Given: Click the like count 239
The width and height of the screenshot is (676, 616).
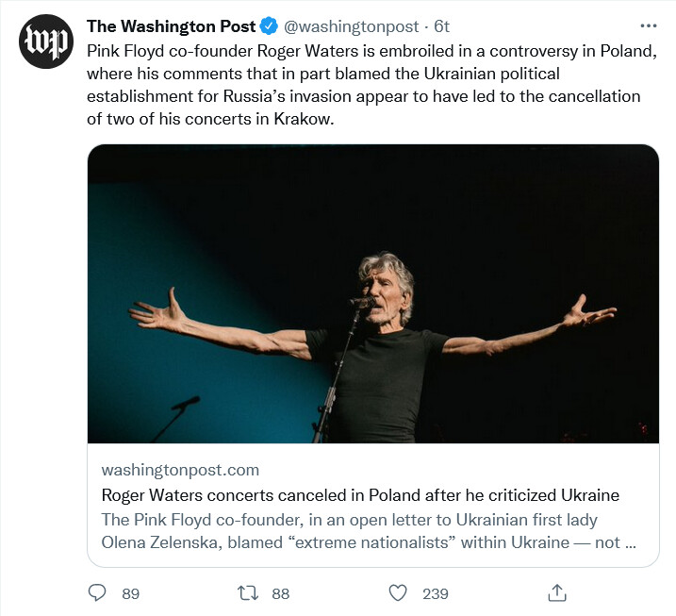Looking at the screenshot, I should (x=435, y=593).
